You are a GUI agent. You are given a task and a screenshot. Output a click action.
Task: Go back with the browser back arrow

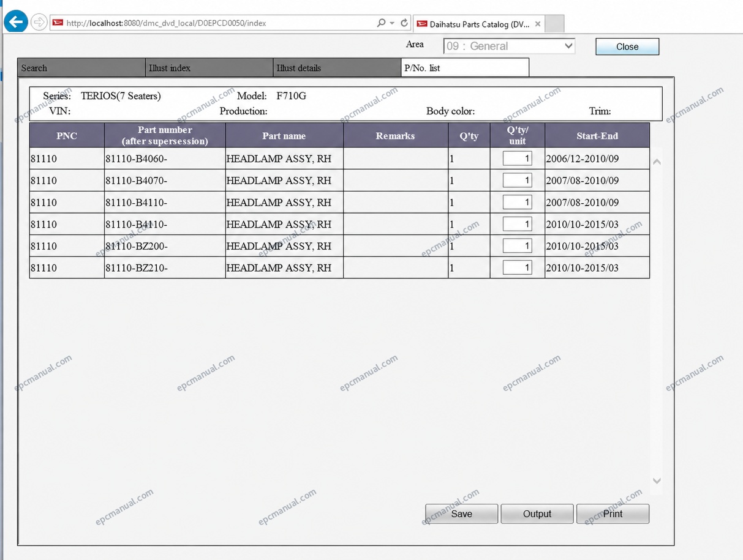click(x=16, y=22)
